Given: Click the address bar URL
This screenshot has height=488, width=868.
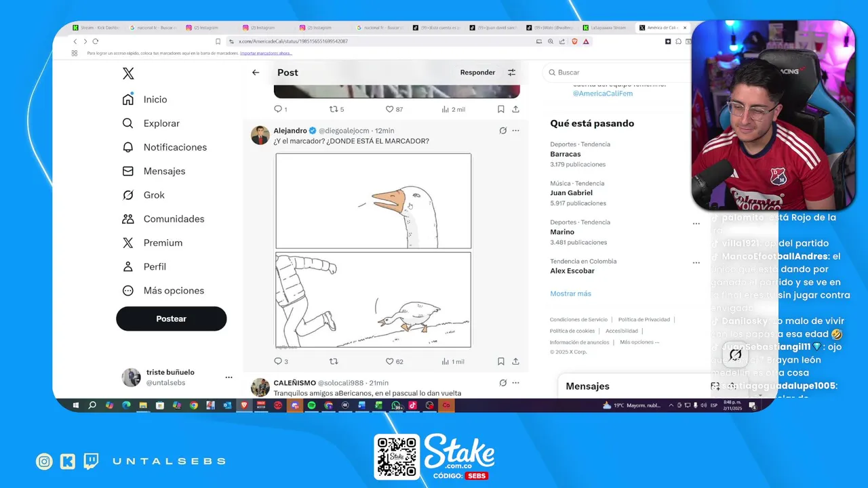Looking at the screenshot, I should (293, 41).
